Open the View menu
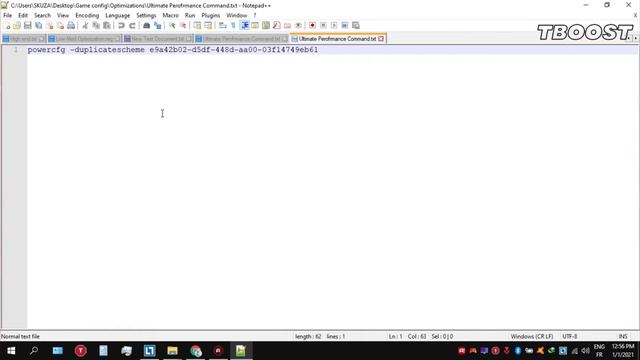The height and width of the screenshot is (360, 640). point(63,15)
